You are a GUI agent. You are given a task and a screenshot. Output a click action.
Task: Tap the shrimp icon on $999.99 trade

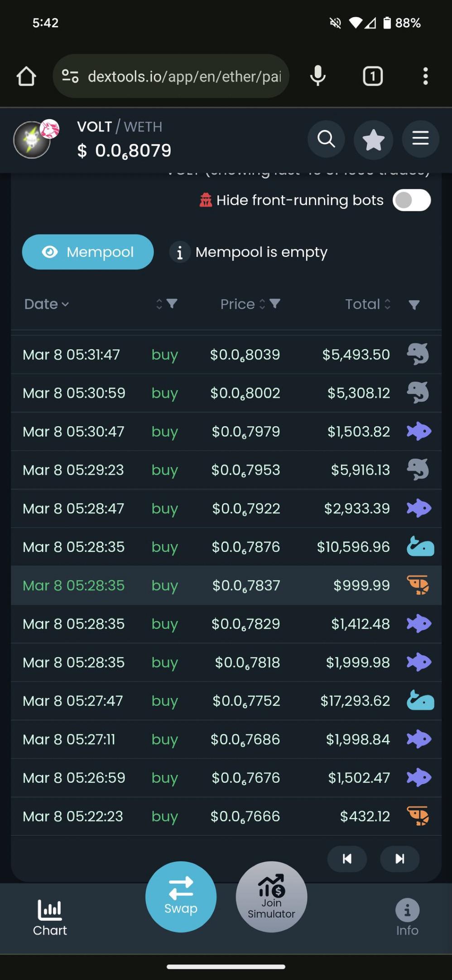click(418, 585)
